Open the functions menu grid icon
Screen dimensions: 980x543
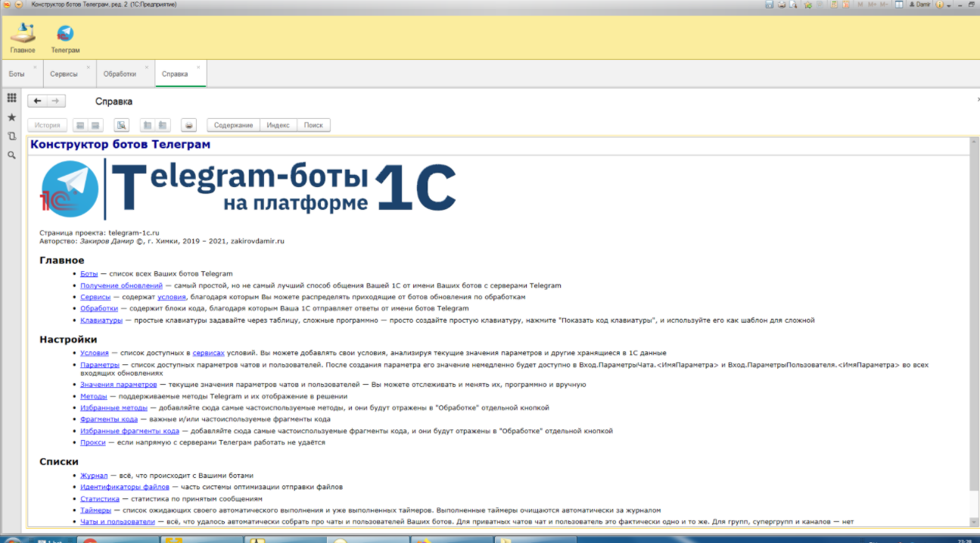(x=11, y=98)
